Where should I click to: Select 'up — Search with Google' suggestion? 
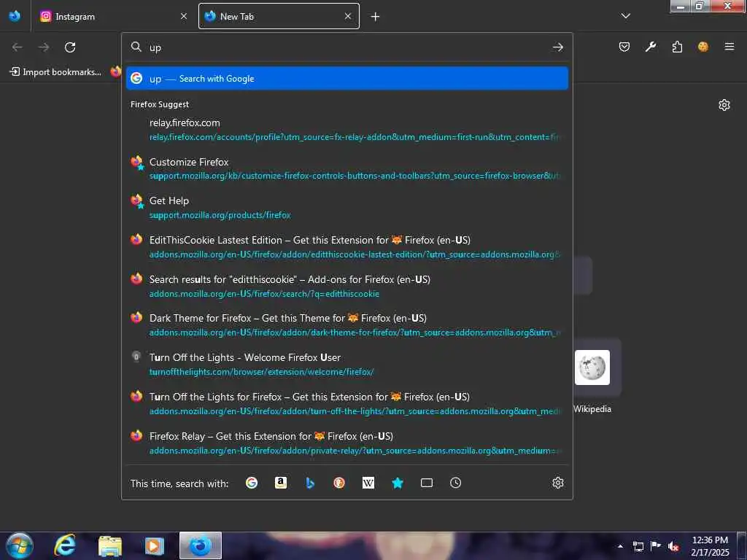347,79
